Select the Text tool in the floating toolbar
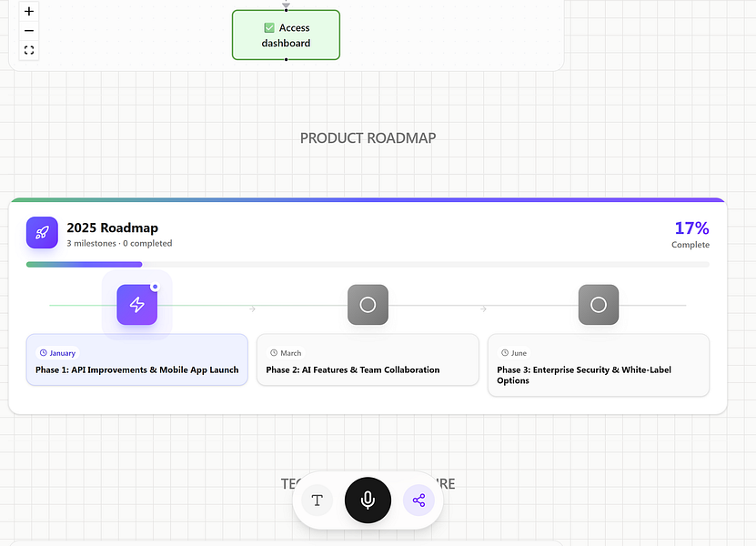756x546 pixels. tap(317, 500)
